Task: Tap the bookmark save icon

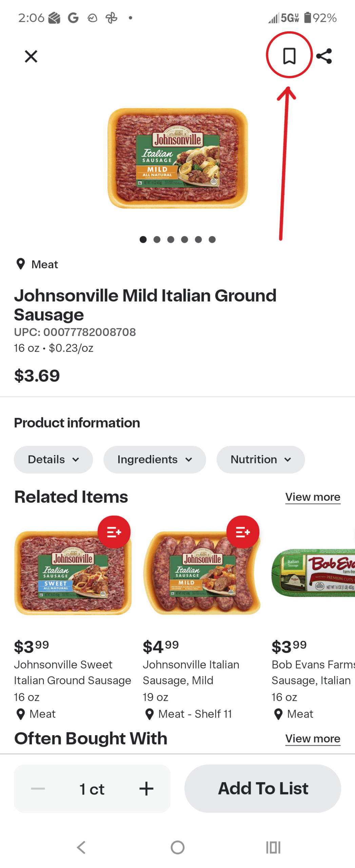Action: [x=289, y=56]
